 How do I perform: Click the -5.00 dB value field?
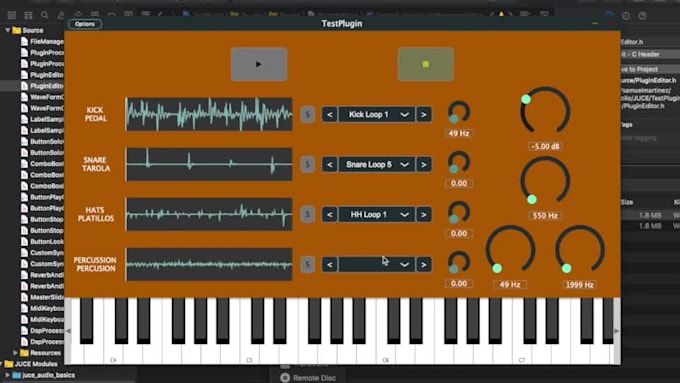(545, 147)
